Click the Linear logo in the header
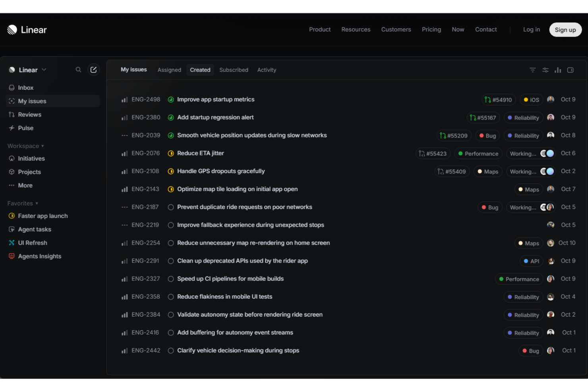Image resolution: width=588 pixels, height=392 pixels. pos(27,30)
